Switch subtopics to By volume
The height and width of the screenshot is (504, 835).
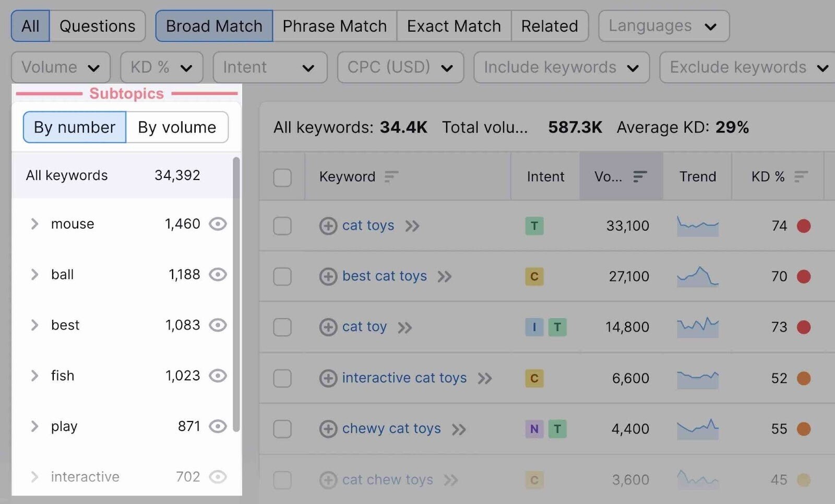[x=177, y=127]
